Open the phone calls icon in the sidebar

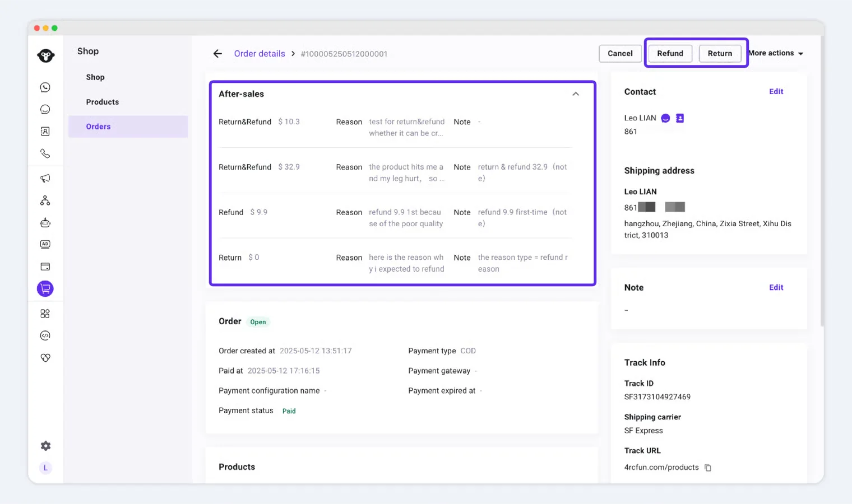[45, 153]
